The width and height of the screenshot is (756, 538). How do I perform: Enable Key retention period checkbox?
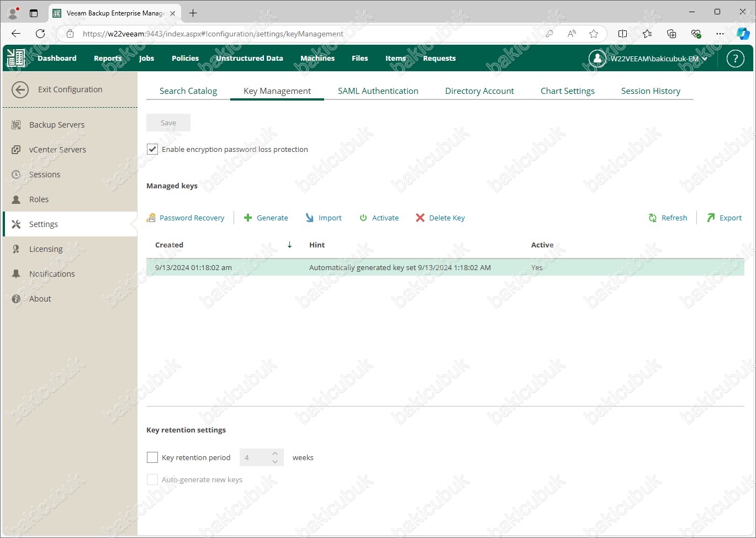click(x=152, y=457)
